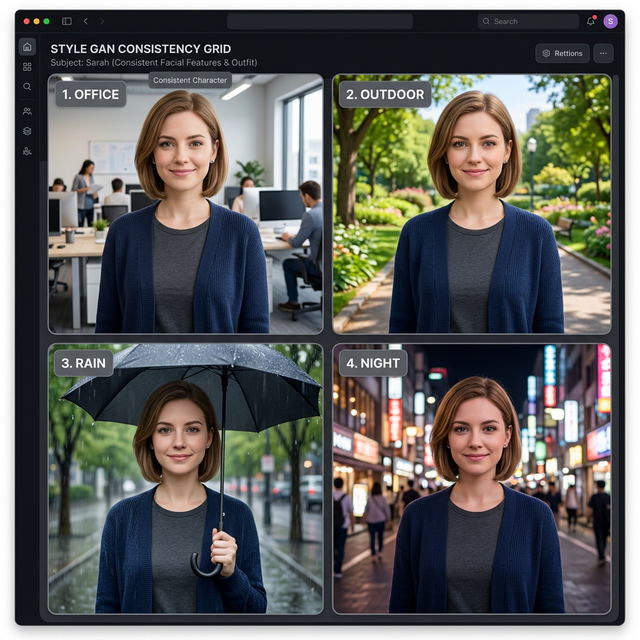Select the 2. OUTDOOR image tile
Image resolution: width=640 pixels, height=640 pixels.
pyautogui.click(x=471, y=204)
